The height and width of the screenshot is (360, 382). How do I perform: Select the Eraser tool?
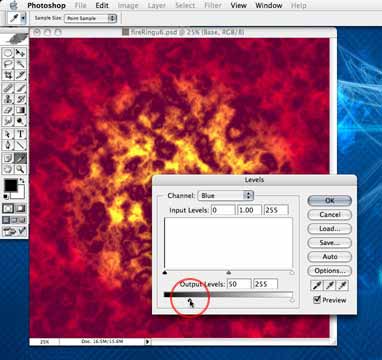(8, 110)
